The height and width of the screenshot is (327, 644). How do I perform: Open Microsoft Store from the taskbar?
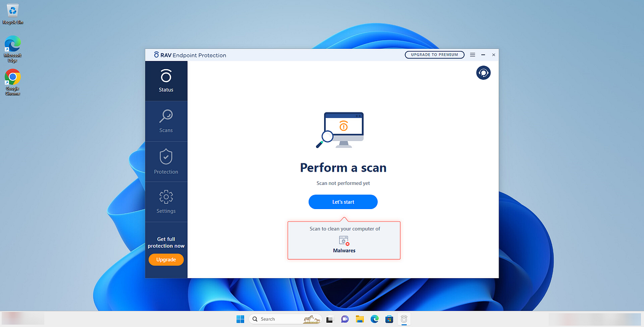pos(390,319)
